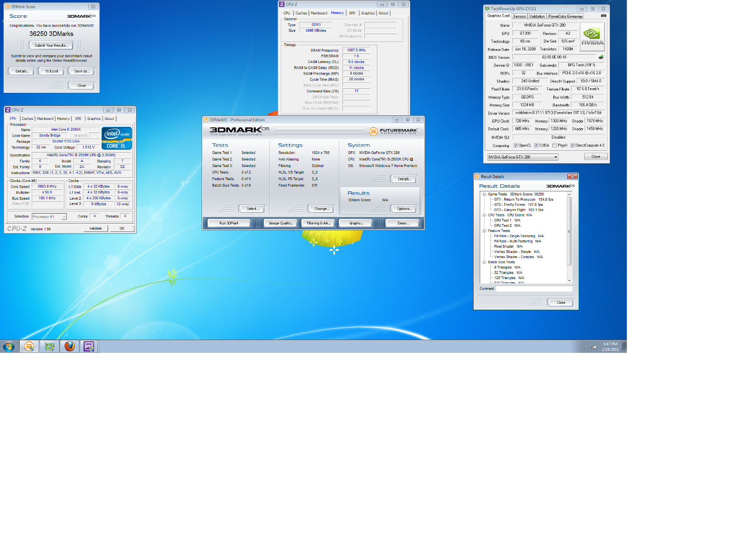
Task: Click the Result Details window title icon
Action: (x=477, y=176)
